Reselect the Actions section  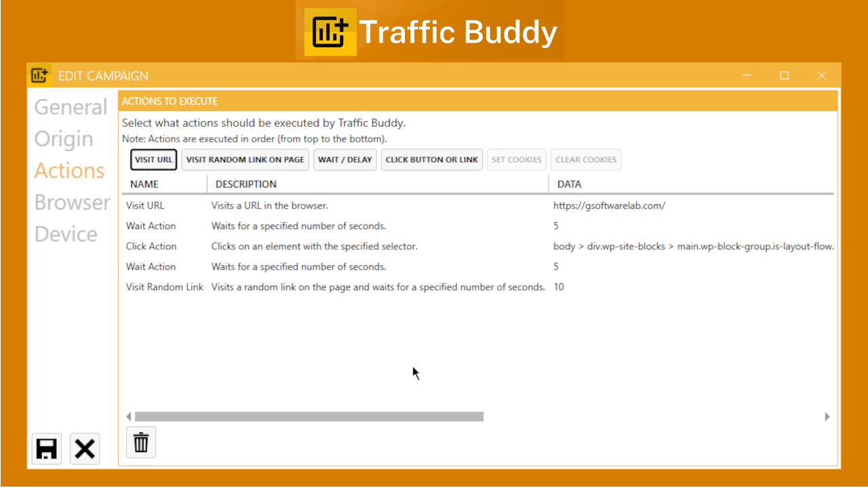(68, 170)
